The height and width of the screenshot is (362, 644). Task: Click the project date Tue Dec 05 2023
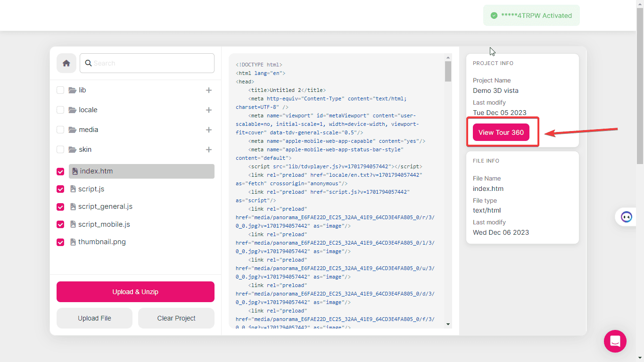pos(500,113)
